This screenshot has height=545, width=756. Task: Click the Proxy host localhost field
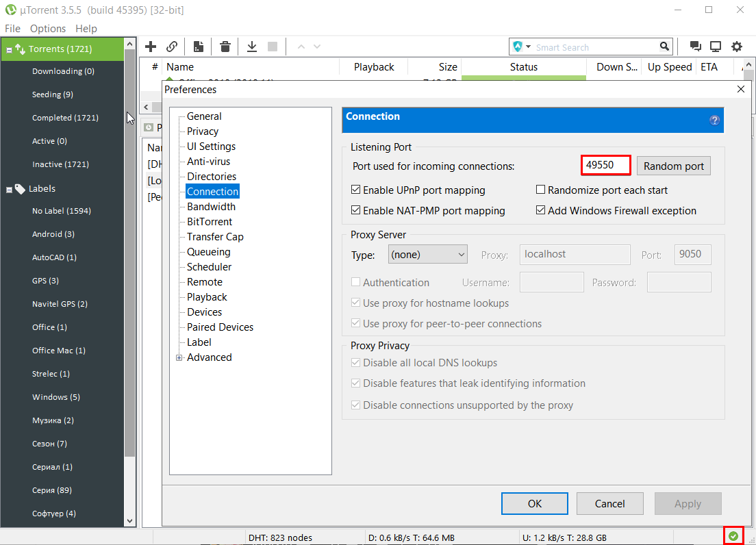pyautogui.click(x=575, y=254)
